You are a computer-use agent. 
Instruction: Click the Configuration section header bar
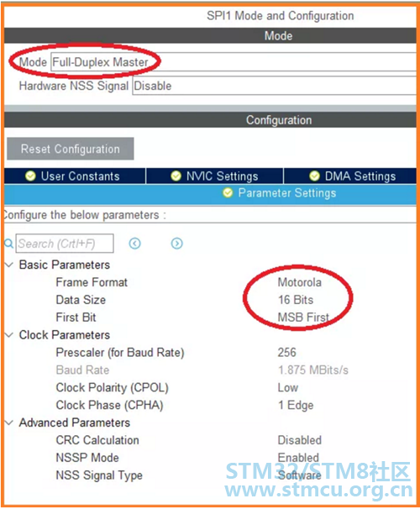pyautogui.click(x=210, y=120)
